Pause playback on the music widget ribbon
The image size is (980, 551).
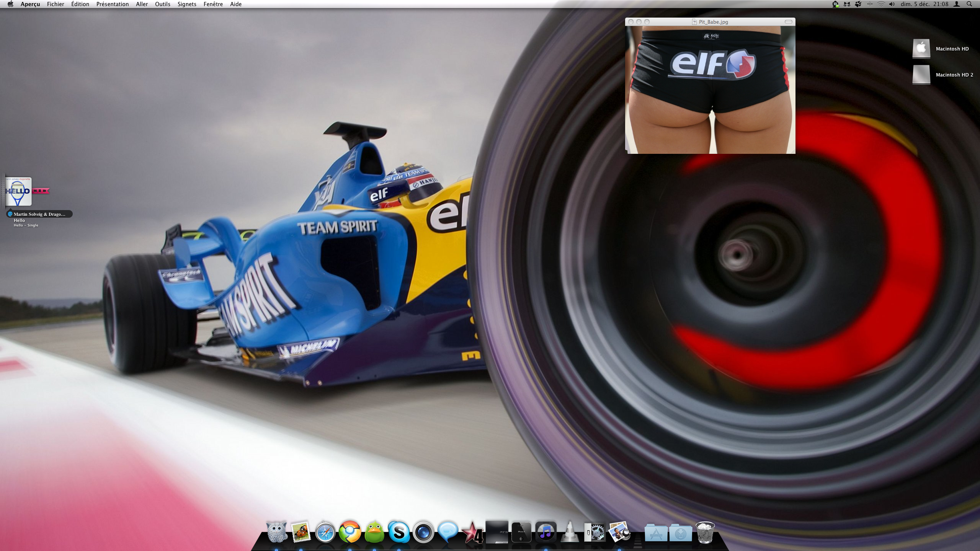tap(40, 191)
